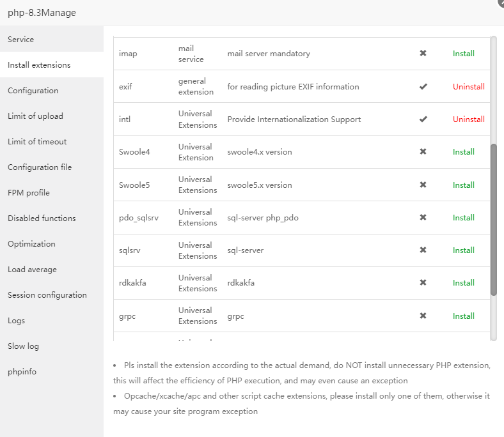Uninstall the exif extension

coord(468,87)
